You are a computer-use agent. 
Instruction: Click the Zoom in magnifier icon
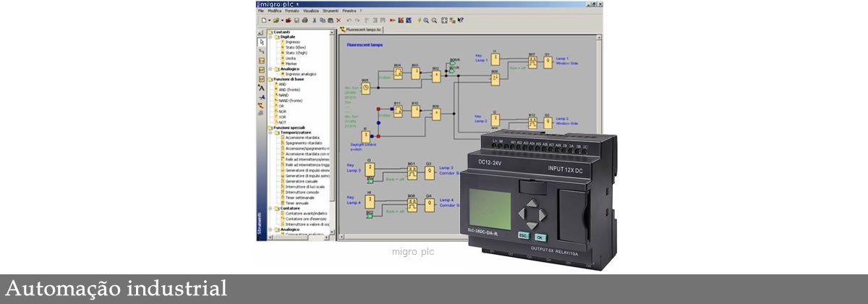(426, 20)
